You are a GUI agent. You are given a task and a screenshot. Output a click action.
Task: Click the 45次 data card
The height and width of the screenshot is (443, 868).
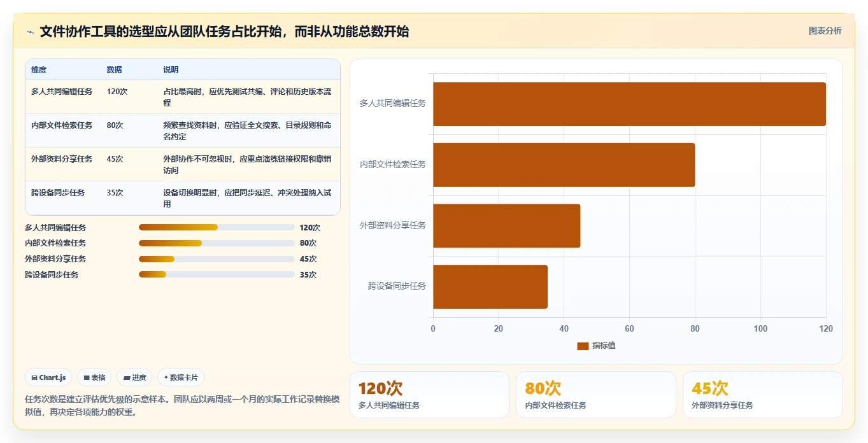762,395
